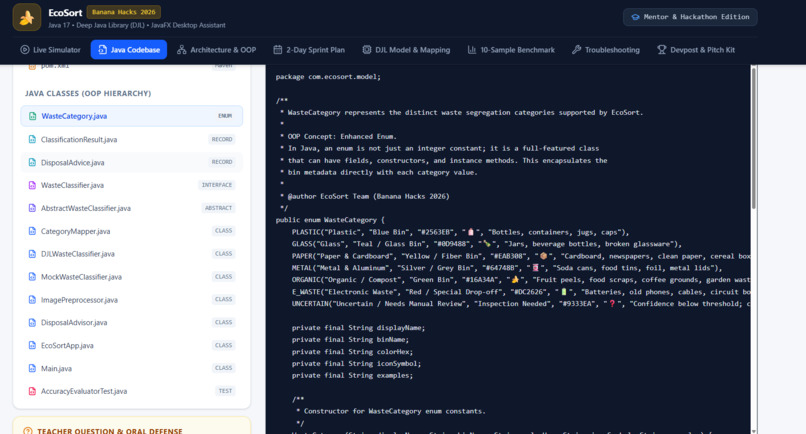Open DisposalAdvice.java file
The height and width of the screenshot is (434, 806).
point(132,162)
